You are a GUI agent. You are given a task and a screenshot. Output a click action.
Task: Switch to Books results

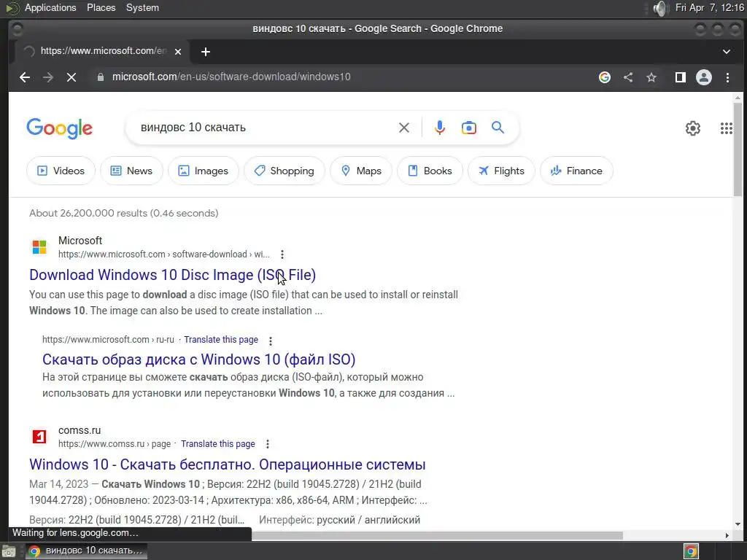click(430, 171)
